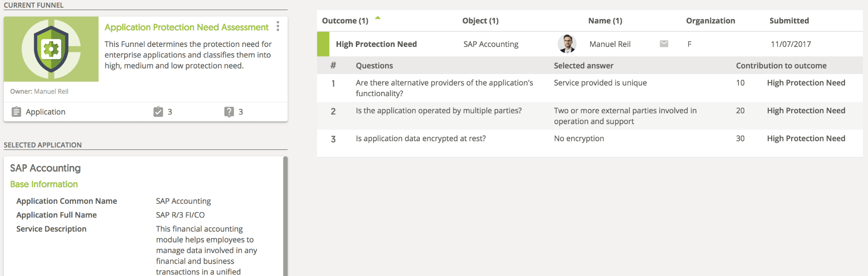Select question about multiple parties operation
The height and width of the screenshot is (276, 868).
pos(439,110)
